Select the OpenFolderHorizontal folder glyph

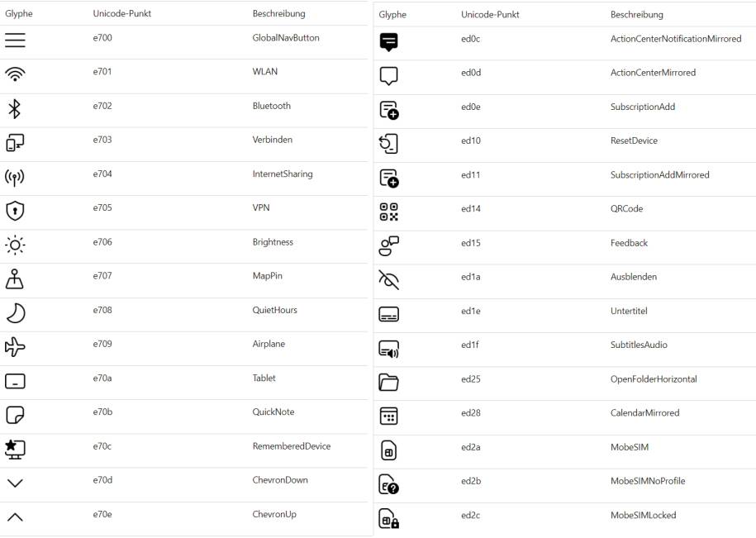coord(388,383)
